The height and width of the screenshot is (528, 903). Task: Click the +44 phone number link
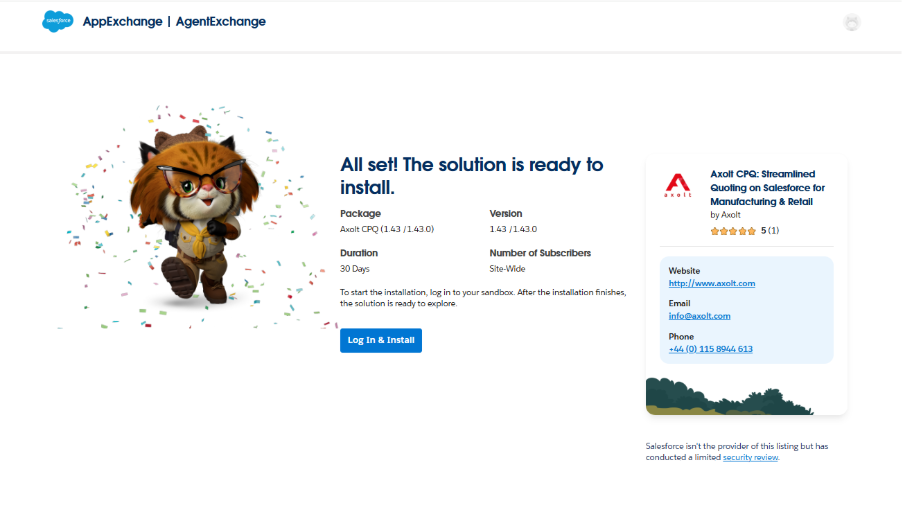710,349
